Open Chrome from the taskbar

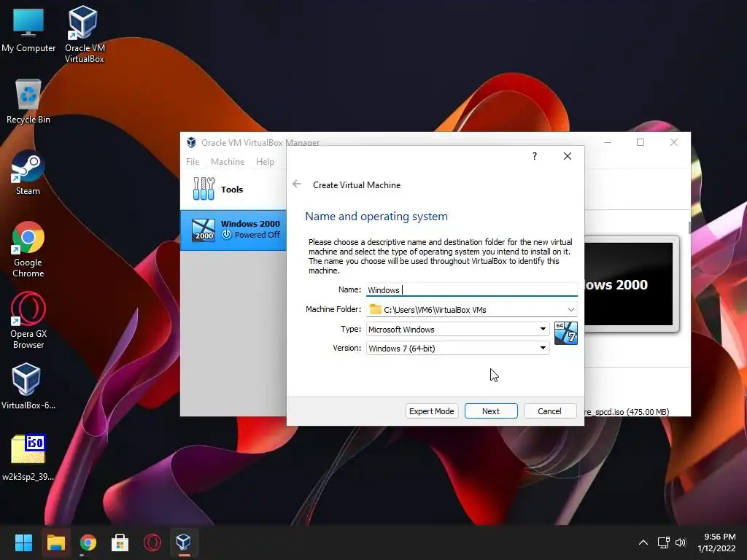coord(88,542)
